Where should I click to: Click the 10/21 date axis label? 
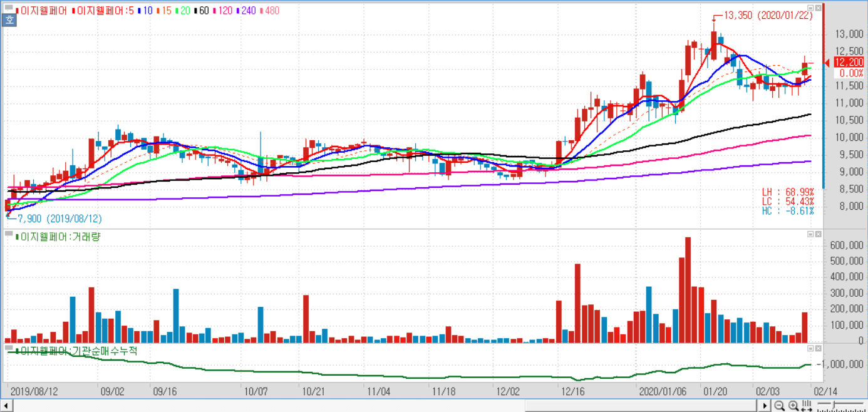pos(313,391)
